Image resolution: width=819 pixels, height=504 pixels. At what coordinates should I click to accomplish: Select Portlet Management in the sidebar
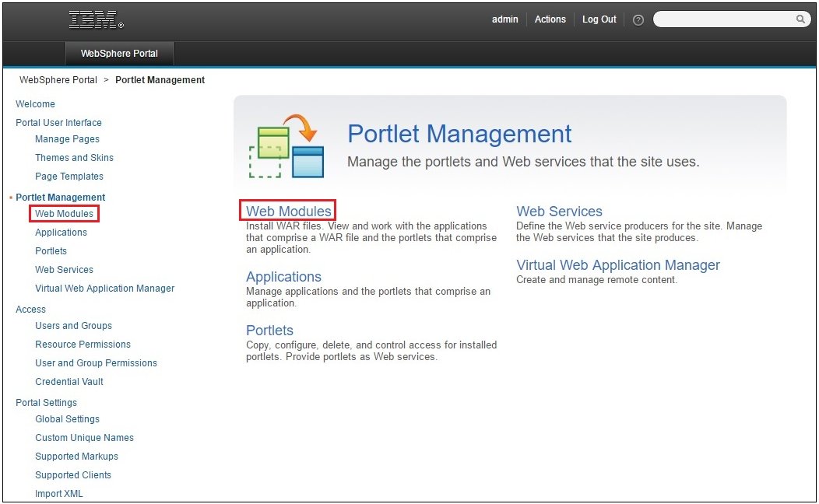pos(61,198)
